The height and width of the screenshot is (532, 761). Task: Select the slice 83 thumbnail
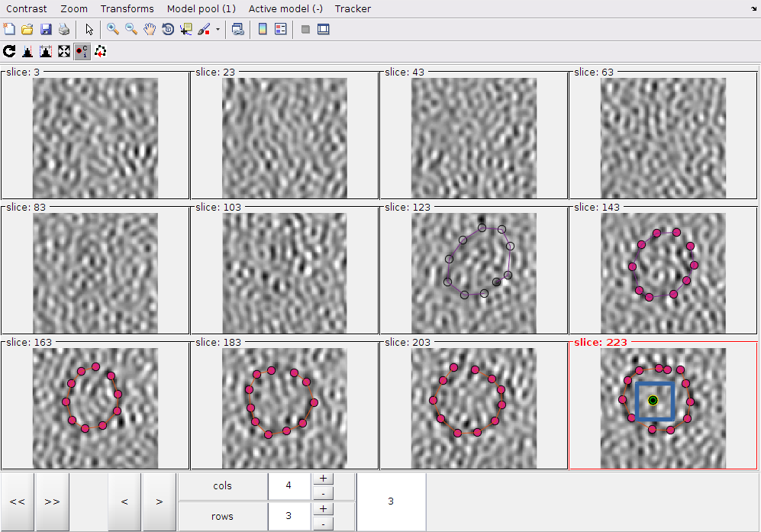pos(95,272)
